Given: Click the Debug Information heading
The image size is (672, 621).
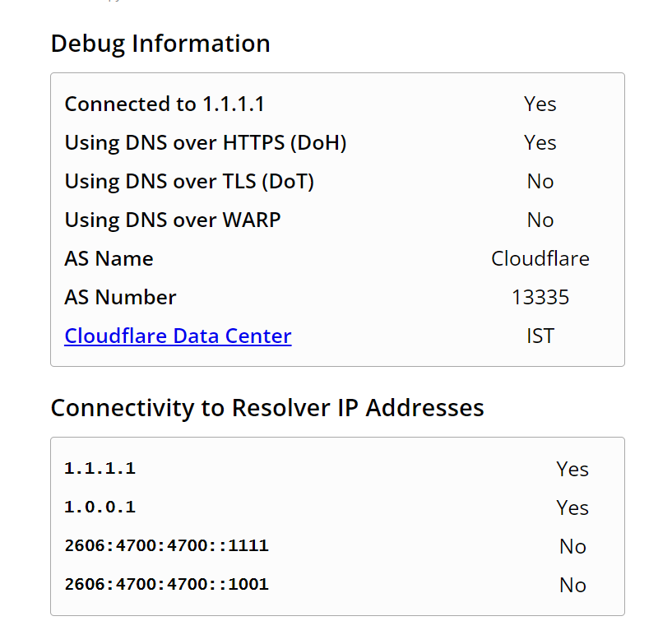Looking at the screenshot, I should 160,44.
